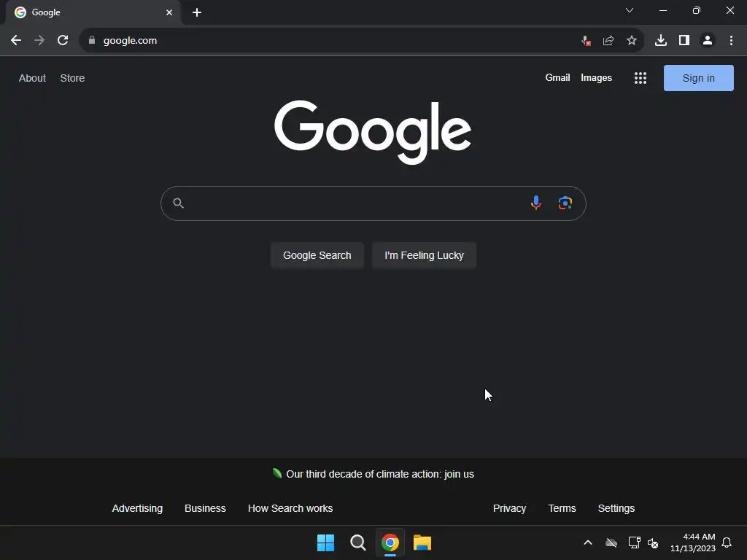Bookmark this tab with the star icon
Screen dimensions: 747x560
[632, 41]
